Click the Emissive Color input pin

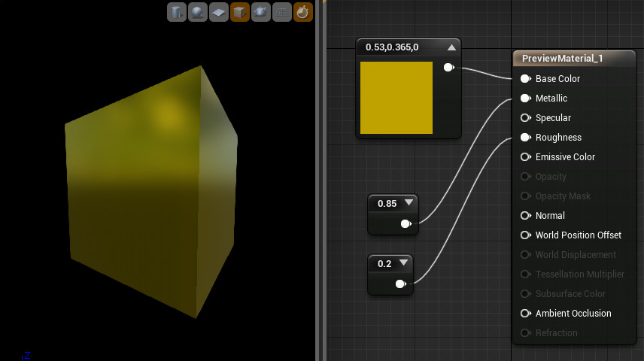tap(526, 157)
